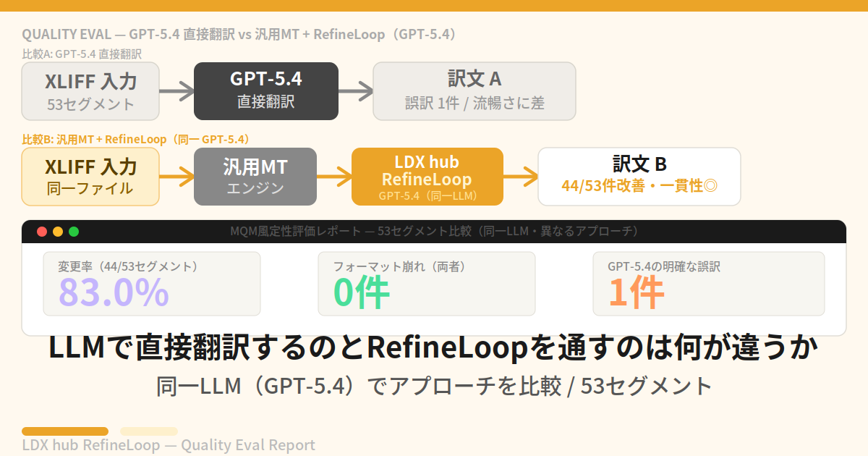Click the '誤訳 1件 / 流暢さに差' text
The height and width of the screenshot is (456, 868).
pos(475,103)
